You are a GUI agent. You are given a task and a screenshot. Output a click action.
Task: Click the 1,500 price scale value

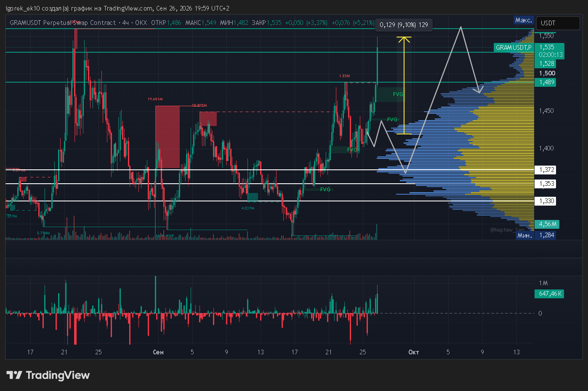[547, 73]
